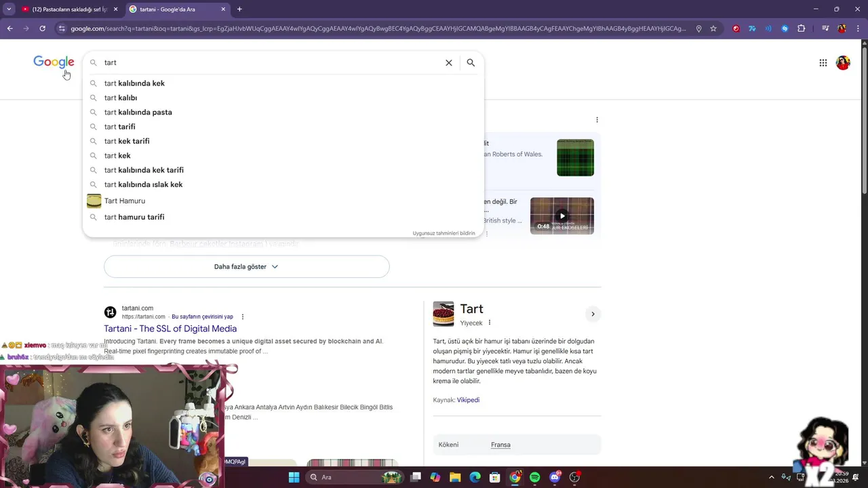Open three-dot options above the tartan image
Image resolution: width=868 pixels, height=488 pixels.
coord(597,120)
